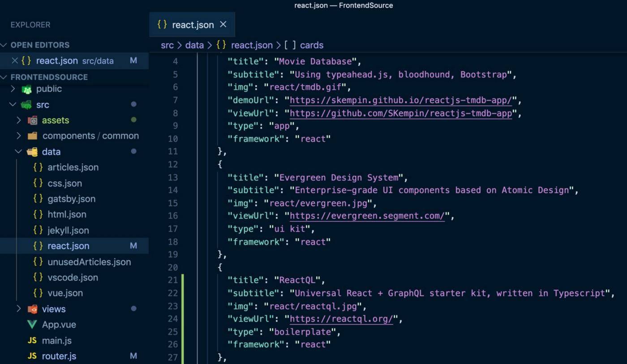
Task: Click the JS icon next to router.js
Action: tap(32, 356)
